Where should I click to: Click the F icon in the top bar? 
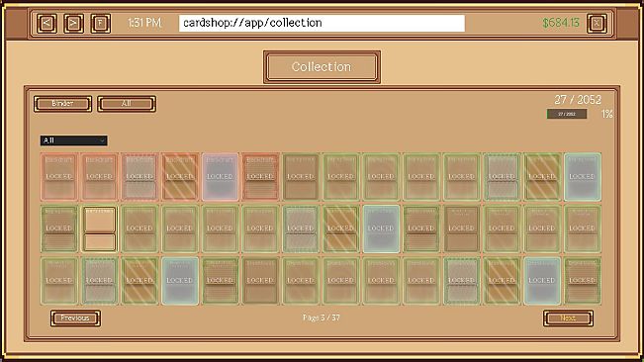click(101, 23)
